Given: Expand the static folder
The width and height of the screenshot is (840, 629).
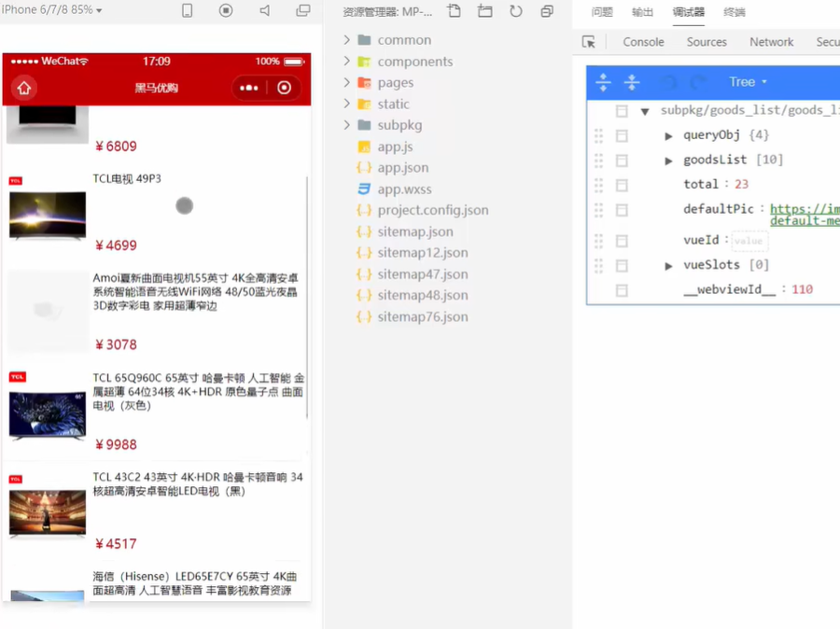Looking at the screenshot, I should point(346,104).
